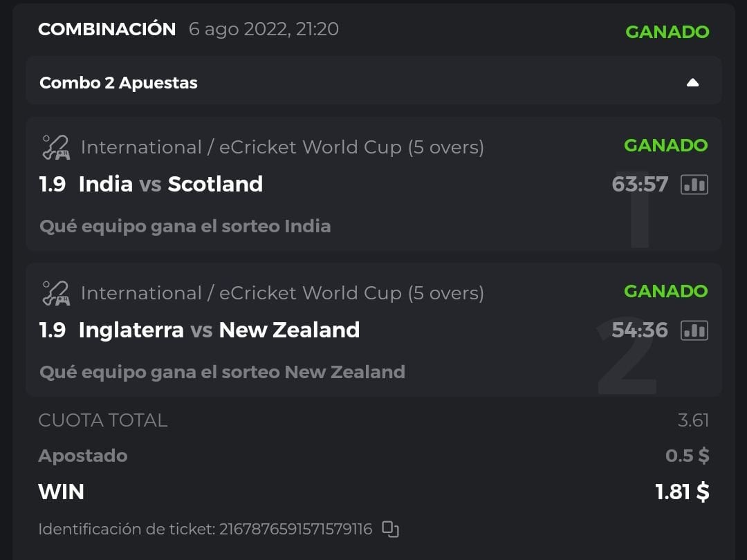Collapse the Combo 2 Apuestas arrow

pos(692,83)
